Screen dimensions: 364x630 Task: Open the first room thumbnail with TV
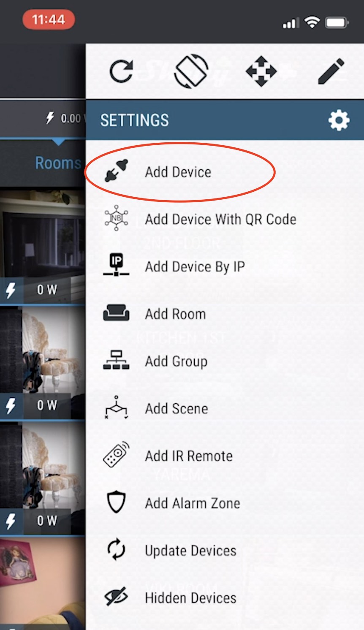(x=43, y=247)
